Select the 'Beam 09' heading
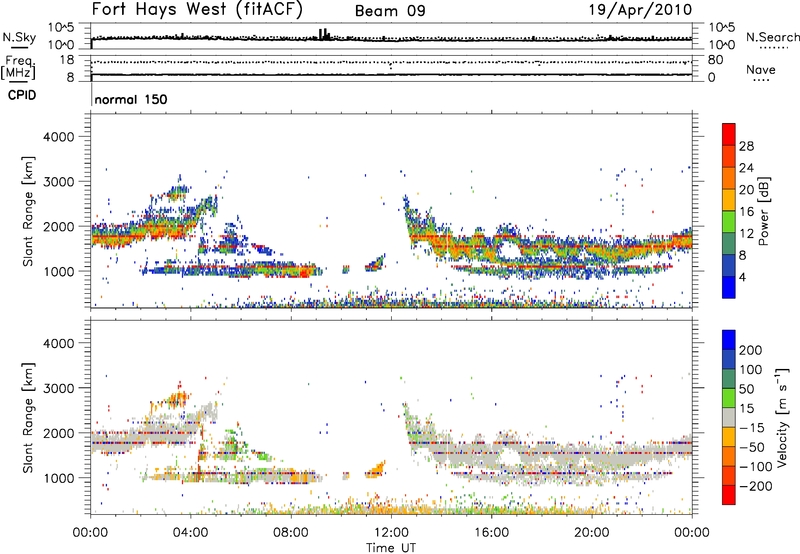 pos(390,11)
